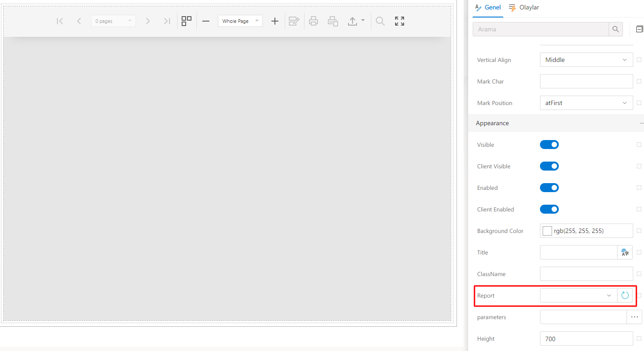Click the parameters input field
Viewport: 644px width, 351px height.
coord(583,317)
